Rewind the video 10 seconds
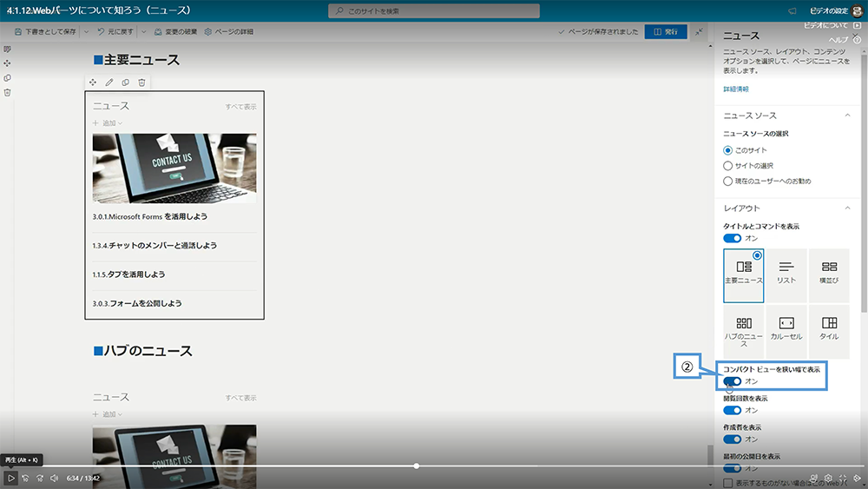This screenshot has height=489, width=868. pos(25,478)
